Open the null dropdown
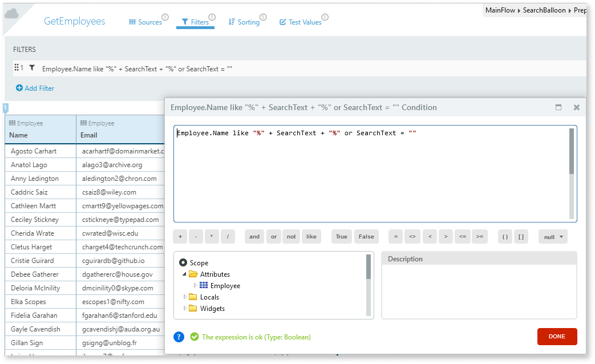Screen dimensions: 595x364 point(553,237)
